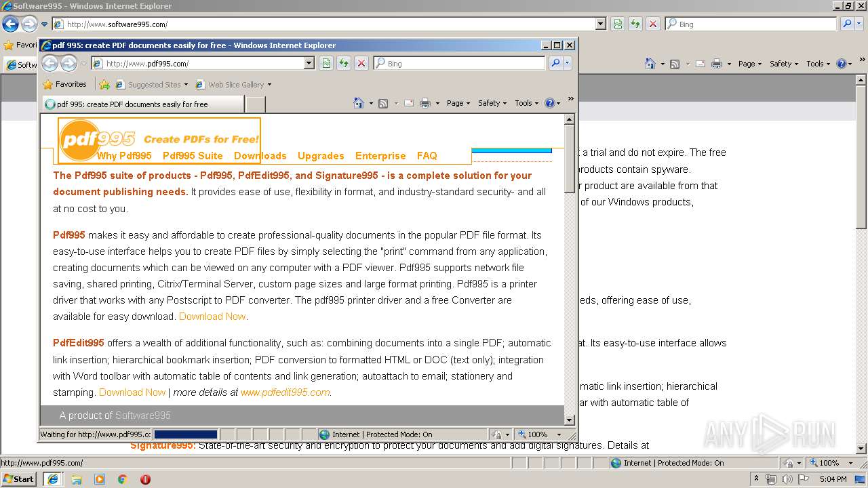Click the Bing search magnifier in pdf995 window
Image resolution: width=868 pixels, height=488 pixels.
pos(555,63)
